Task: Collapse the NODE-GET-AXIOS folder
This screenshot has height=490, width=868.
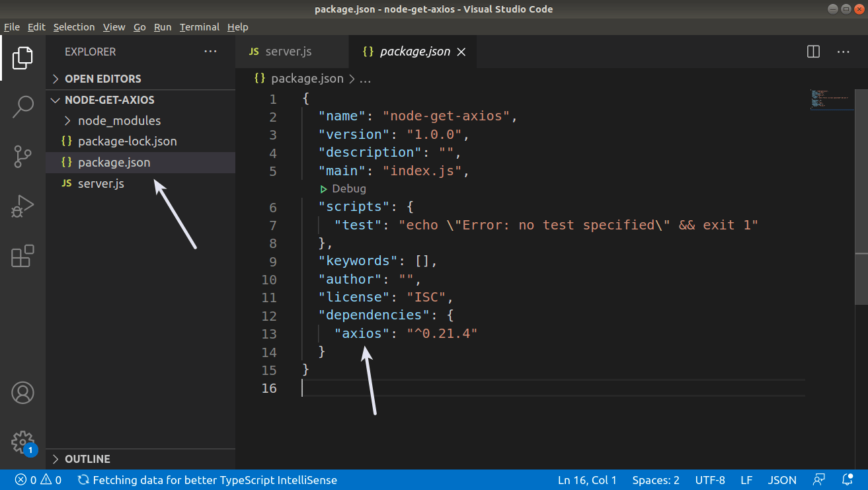Action: 55,100
